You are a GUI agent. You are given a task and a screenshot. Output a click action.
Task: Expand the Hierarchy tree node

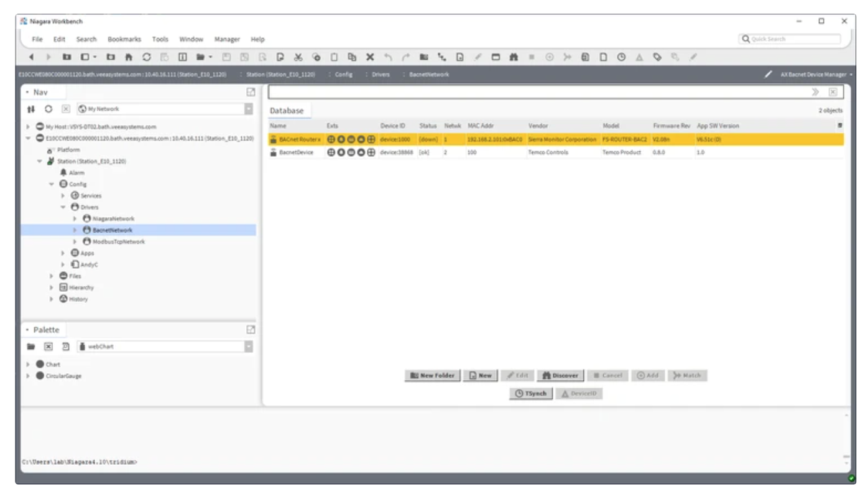(x=52, y=288)
